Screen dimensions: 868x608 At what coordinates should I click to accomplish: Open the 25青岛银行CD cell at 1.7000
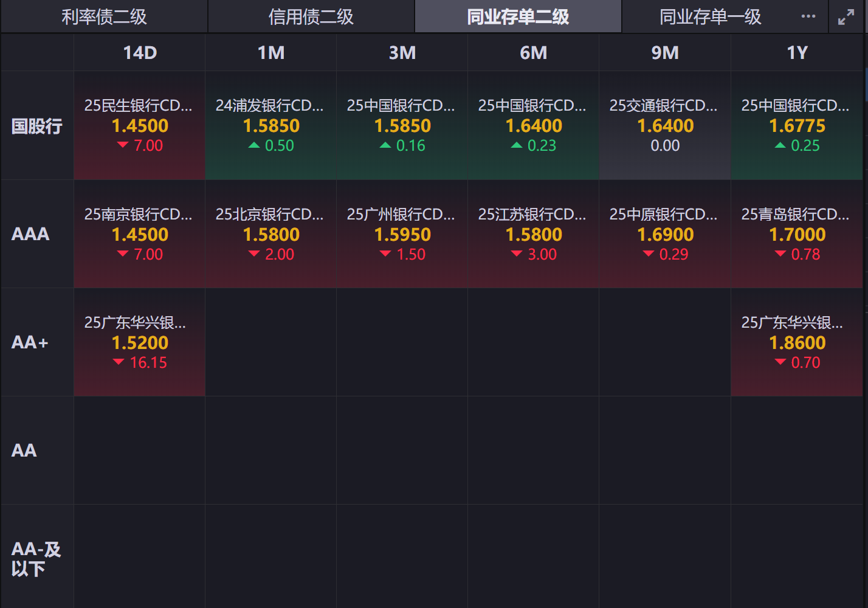(x=797, y=234)
